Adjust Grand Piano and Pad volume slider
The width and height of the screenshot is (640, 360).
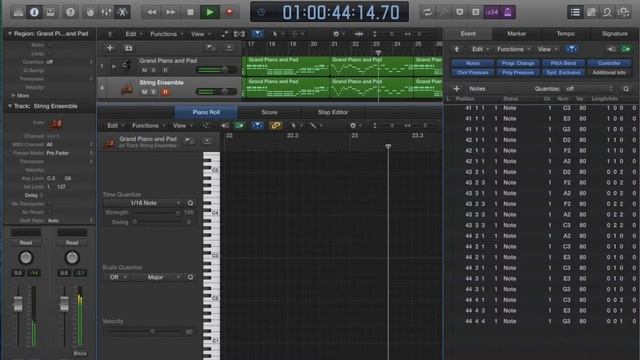[216, 70]
